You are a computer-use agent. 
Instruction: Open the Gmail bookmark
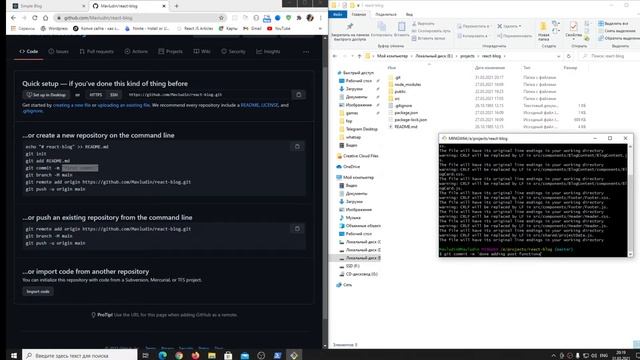click(252, 29)
